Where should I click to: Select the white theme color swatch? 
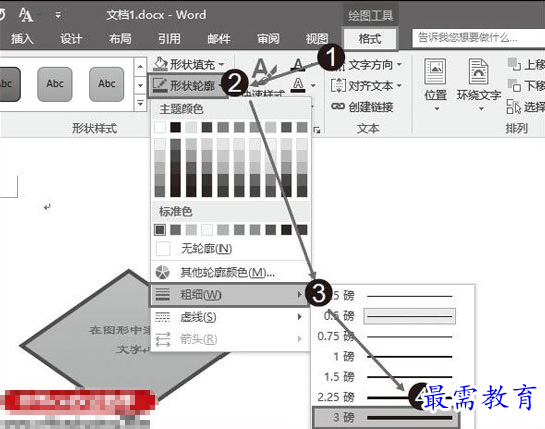tap(160, 127)
